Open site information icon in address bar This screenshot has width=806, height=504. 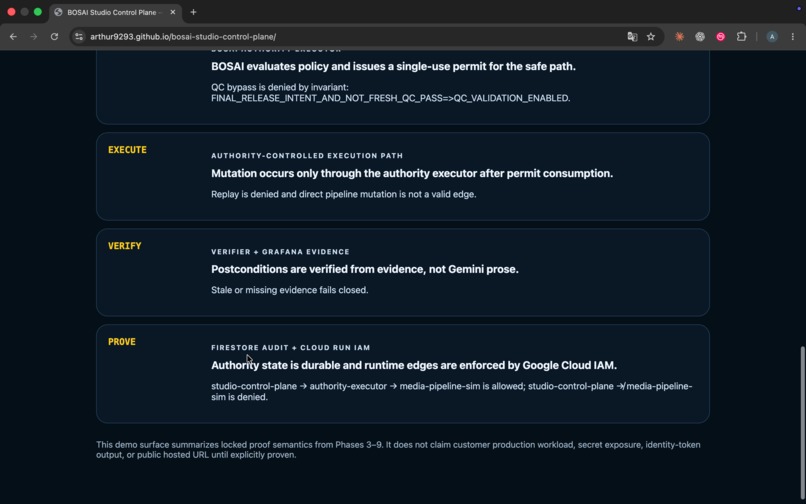(x=79, y=37)
